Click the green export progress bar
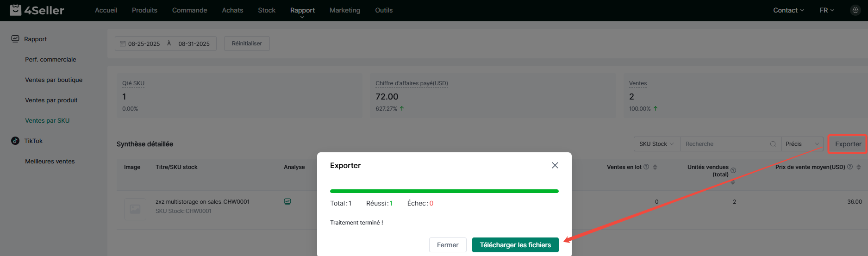 [444, 191]
